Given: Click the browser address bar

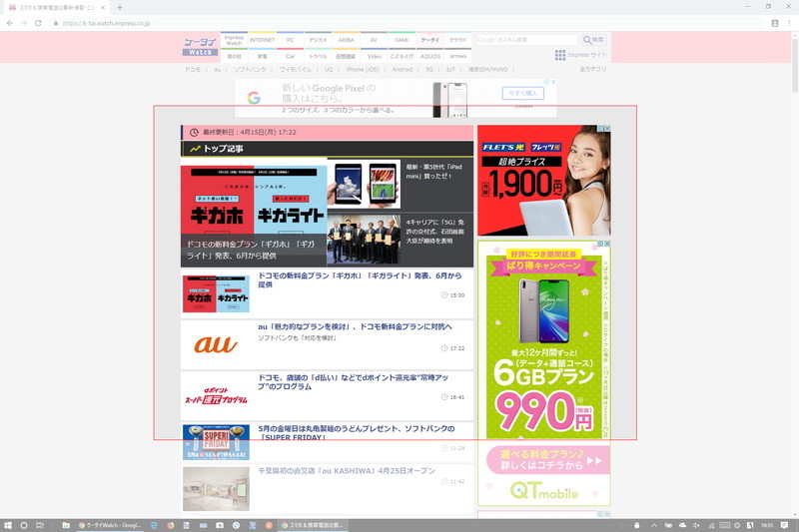Looking at the screenshot, I should pyautogui.click(x=407, y=23).
